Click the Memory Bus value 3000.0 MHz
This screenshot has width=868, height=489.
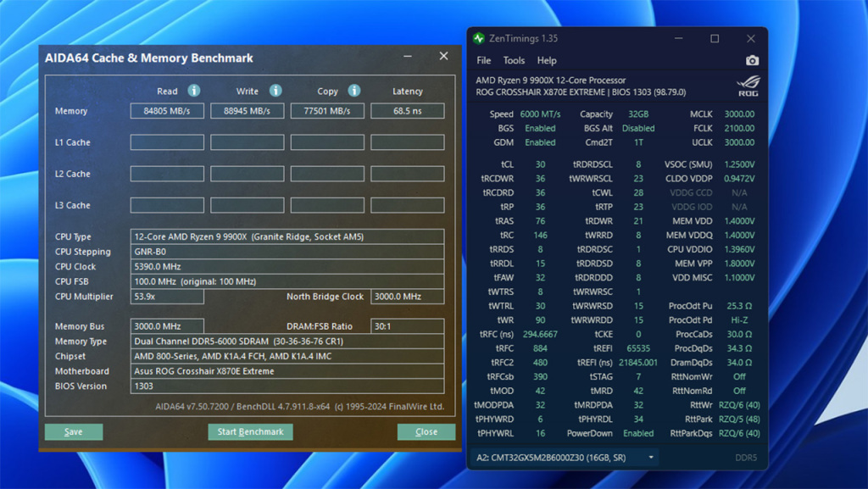click(167, 326)
